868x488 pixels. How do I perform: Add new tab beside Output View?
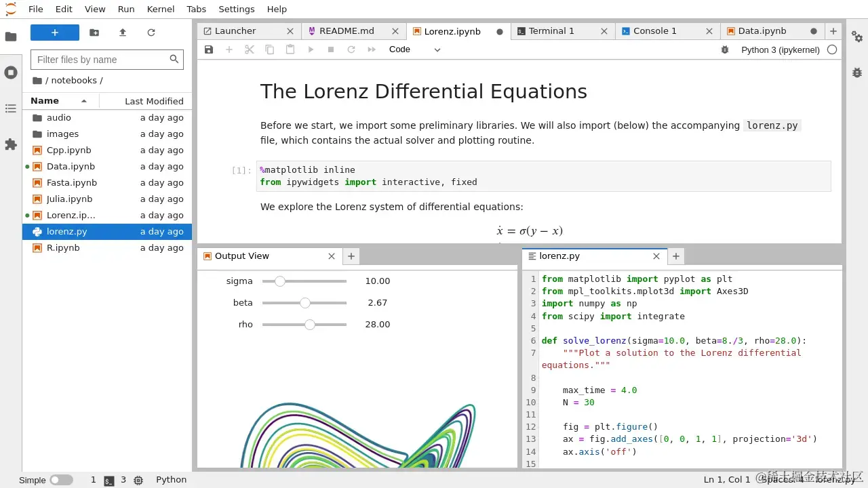pyautogui.click(x=351, y=256)
